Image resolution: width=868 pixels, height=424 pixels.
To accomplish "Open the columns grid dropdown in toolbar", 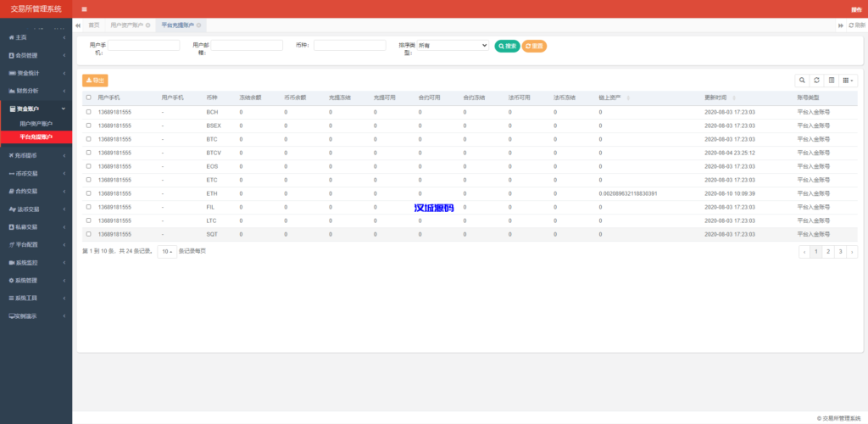I will coord(849,81).
